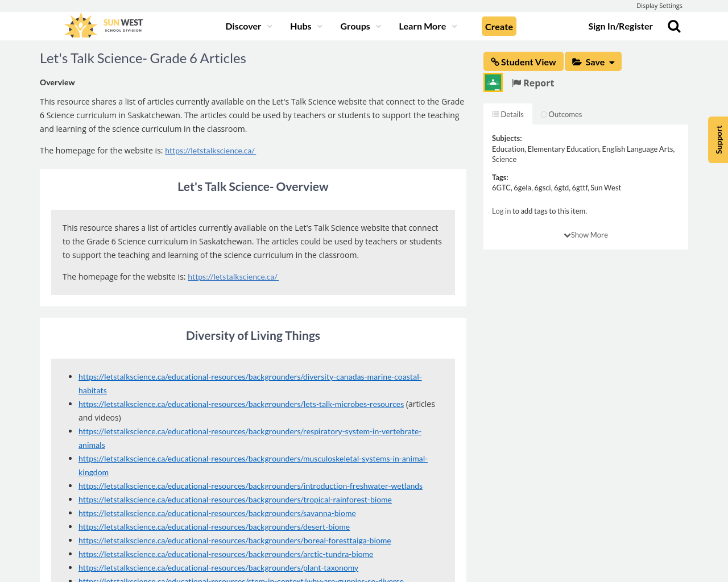This screenshot has width=728, height=582.
Task: Click the search magnifier icon
Action: (674, 26)
